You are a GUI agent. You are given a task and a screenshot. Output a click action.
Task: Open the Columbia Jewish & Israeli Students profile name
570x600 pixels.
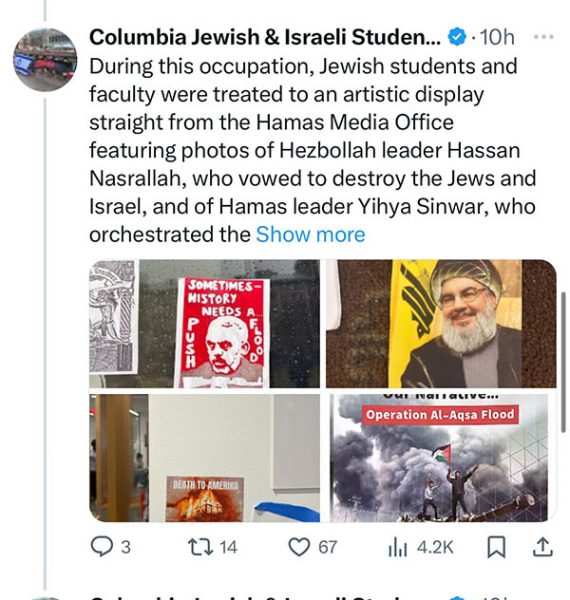(265, 37)
